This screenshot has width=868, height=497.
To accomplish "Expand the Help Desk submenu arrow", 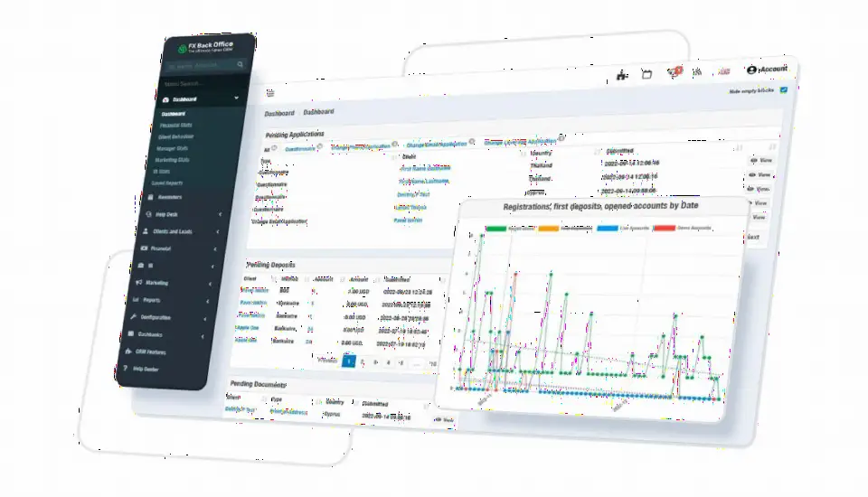I will (220, 214).
